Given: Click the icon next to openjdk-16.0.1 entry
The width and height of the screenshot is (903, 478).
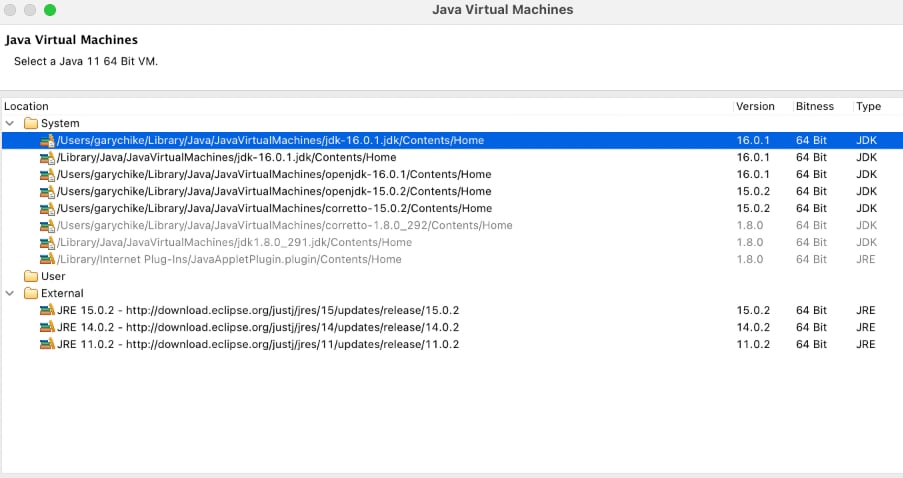Looking at the screenshot, I should [x=47, y=175].
